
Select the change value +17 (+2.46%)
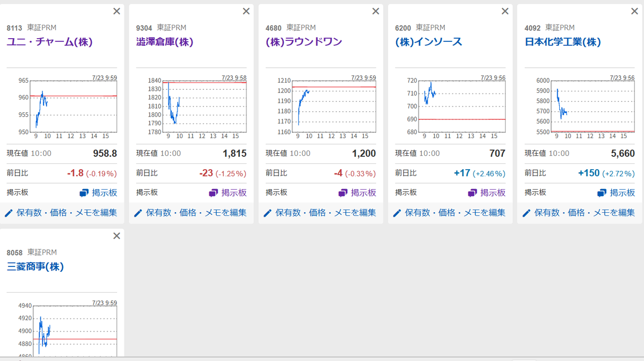(x=480, y=174)
